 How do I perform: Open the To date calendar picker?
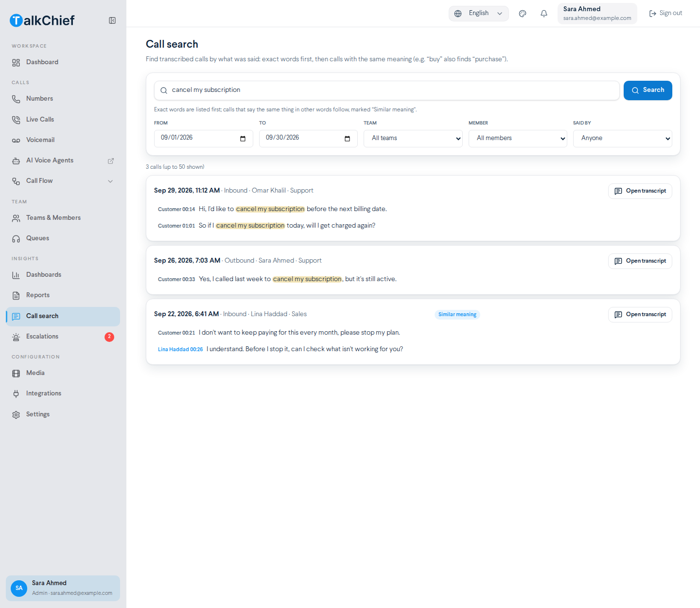[347, 139]
